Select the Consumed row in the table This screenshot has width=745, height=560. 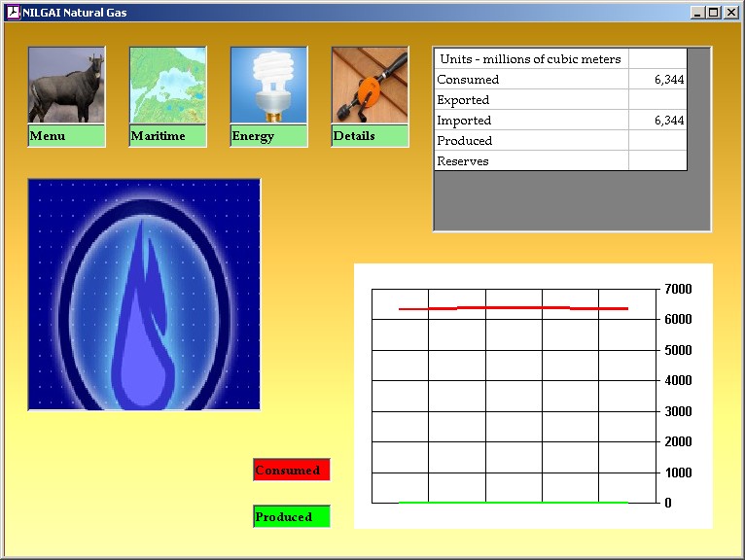click(531, 80)
